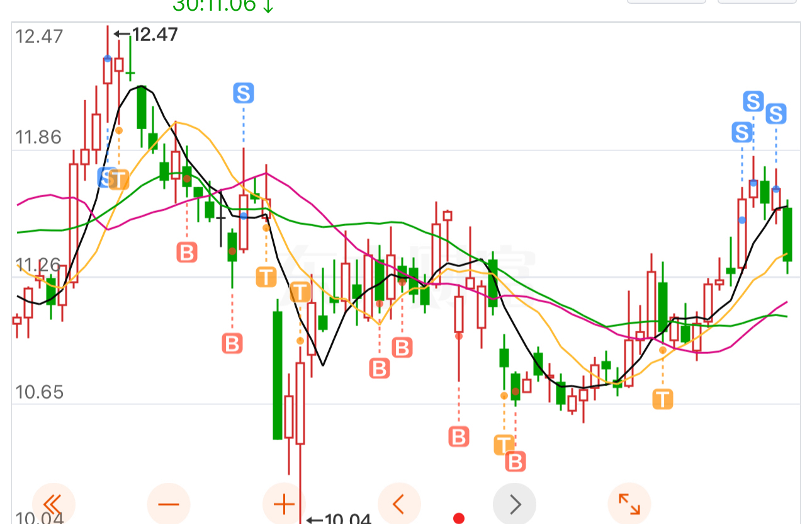This screenshot has width=812, height=524.
Task: Select the lowest S marker in right cluster
Action: (x=742, y=132)
